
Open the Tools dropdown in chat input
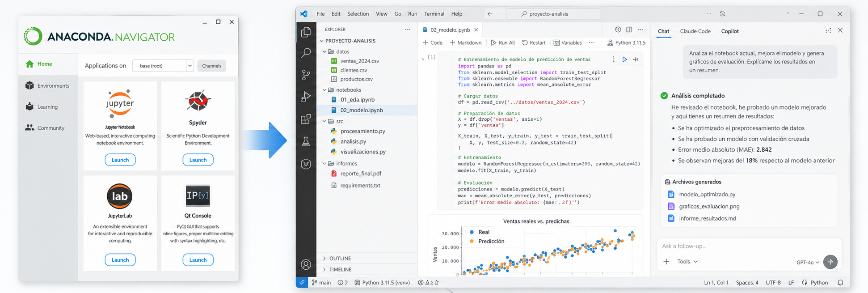point(687,262)
